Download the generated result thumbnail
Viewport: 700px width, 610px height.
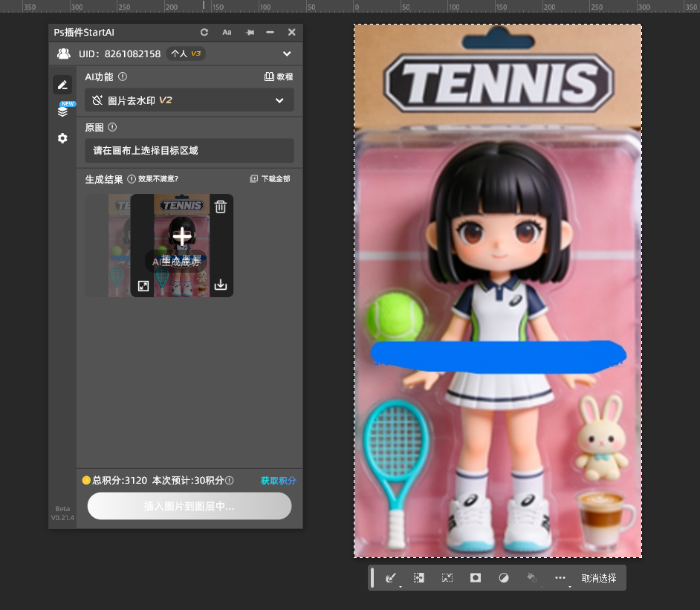pyautogui.click(x=221, y=285)
